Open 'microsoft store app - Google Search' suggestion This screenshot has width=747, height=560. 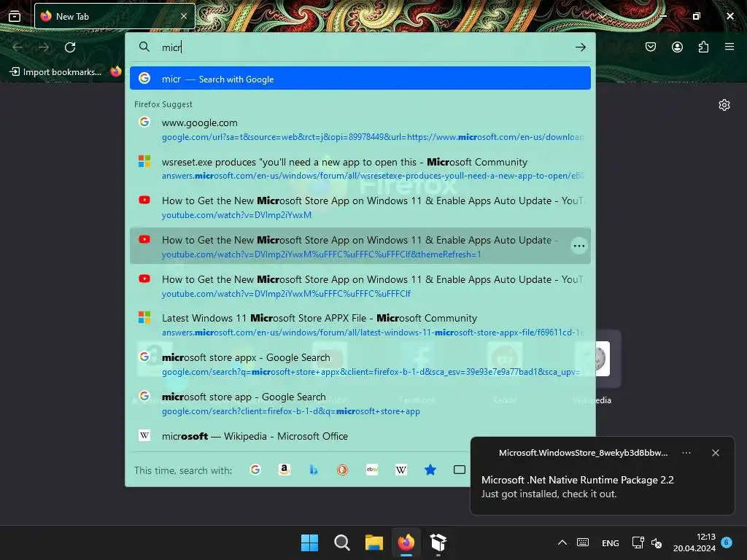tap(360, 403)
